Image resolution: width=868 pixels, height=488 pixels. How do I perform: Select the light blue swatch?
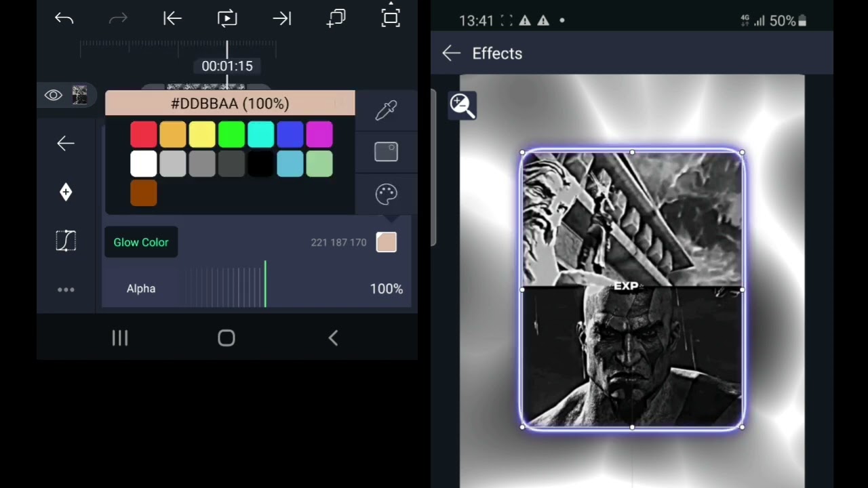tap(290, 164)
